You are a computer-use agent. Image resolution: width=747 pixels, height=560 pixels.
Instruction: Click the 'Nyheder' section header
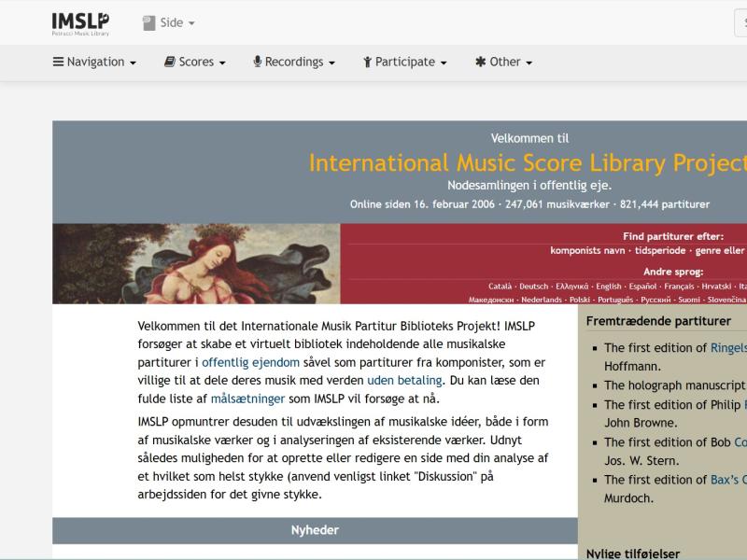coord(315,530)
